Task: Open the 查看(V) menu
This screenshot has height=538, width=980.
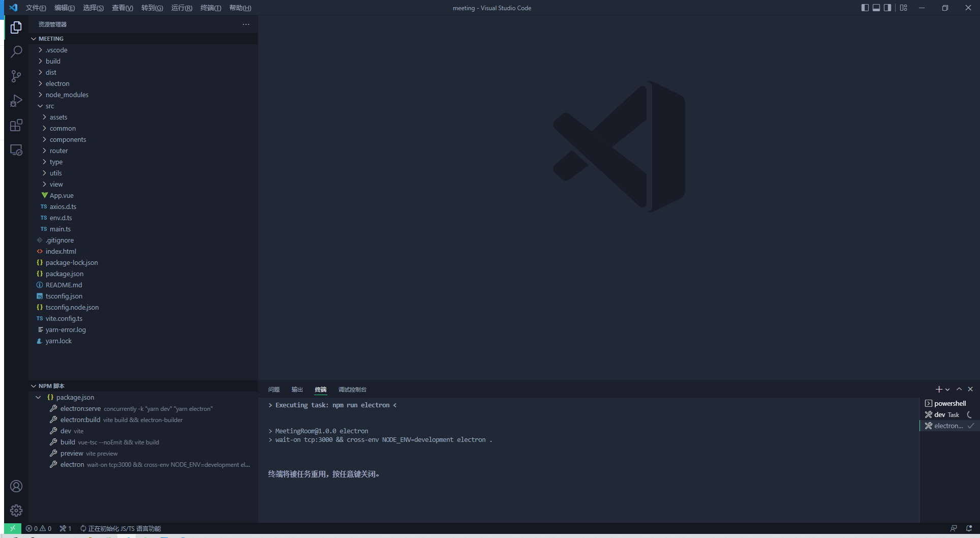Action: tap(122, 8)
